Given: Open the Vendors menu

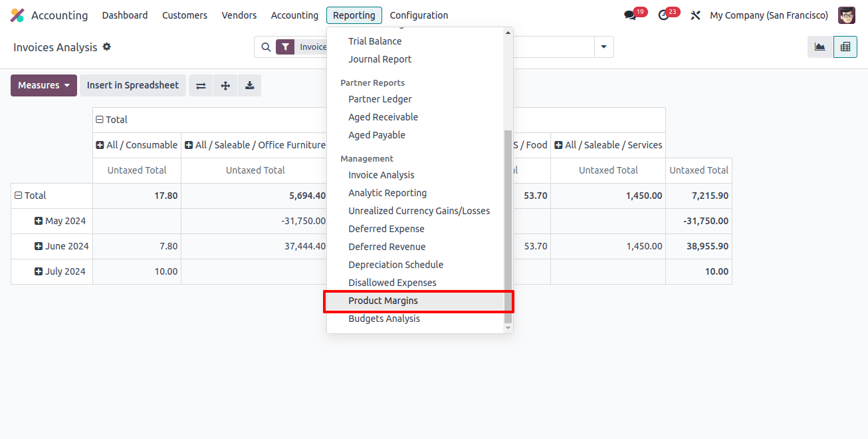Looking at the screenshot, I should click(239, 15).
